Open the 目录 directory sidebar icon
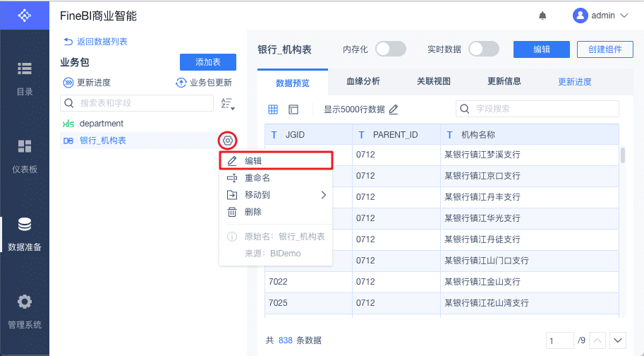The height and width of the screenshot is (356, 644). coord(25,76)
